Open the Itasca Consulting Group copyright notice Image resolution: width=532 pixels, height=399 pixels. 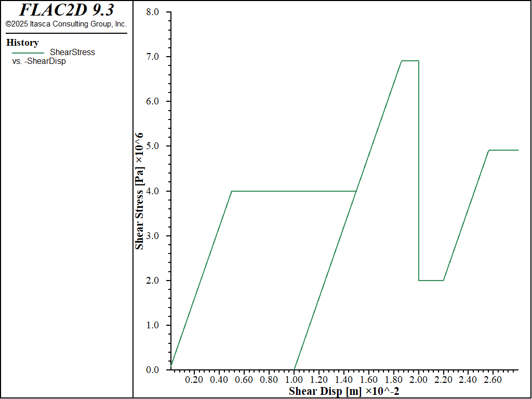66,24
